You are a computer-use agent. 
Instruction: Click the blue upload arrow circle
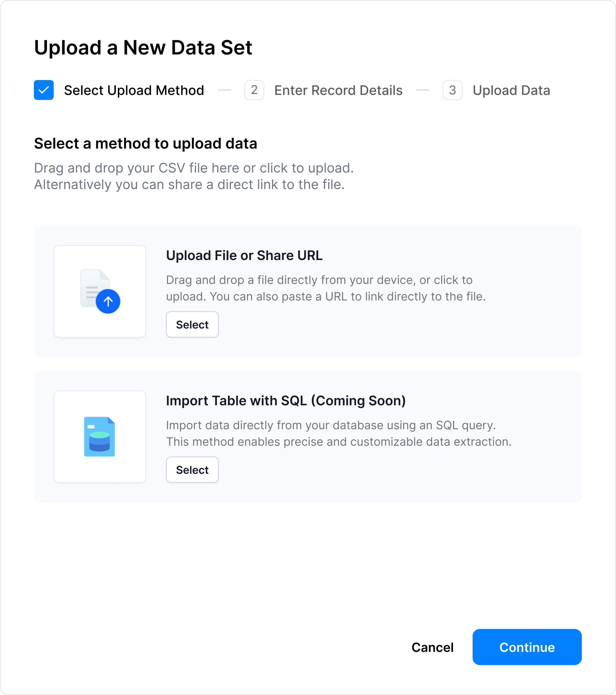pos(108,301)
